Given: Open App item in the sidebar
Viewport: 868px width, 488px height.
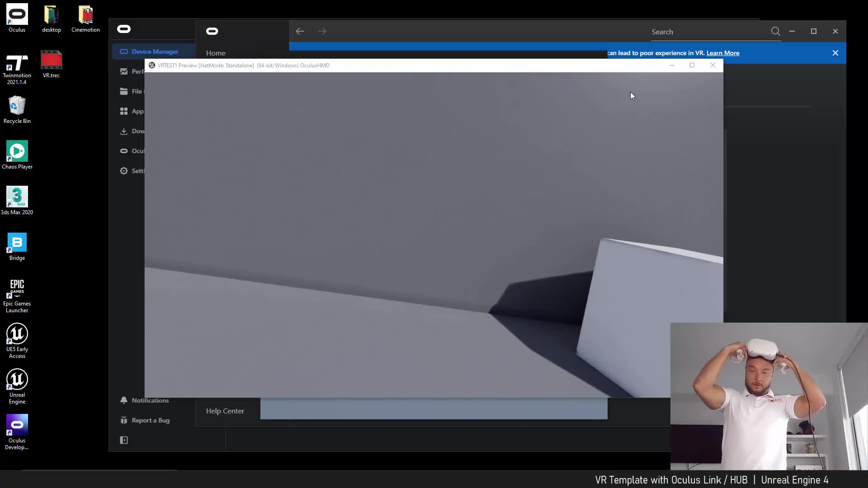Looking at the screenshot, I should point(132,111).
